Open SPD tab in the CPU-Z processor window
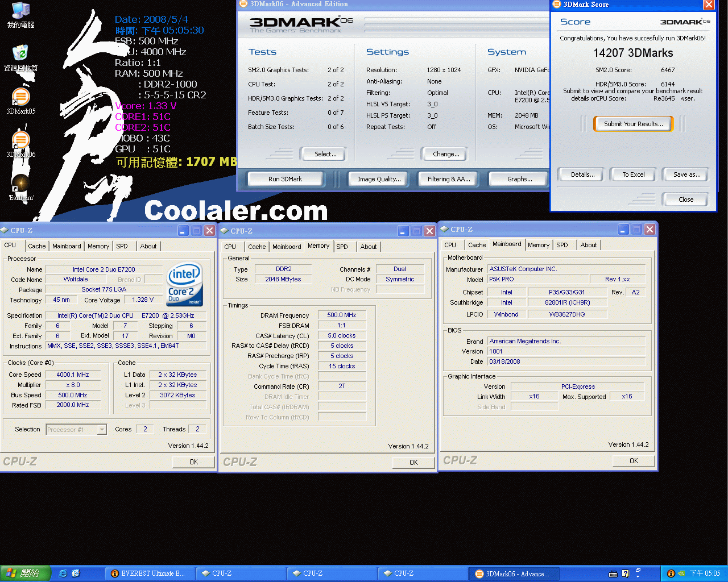This screenshot has height=582, width=728. click(x=122, y=246)
